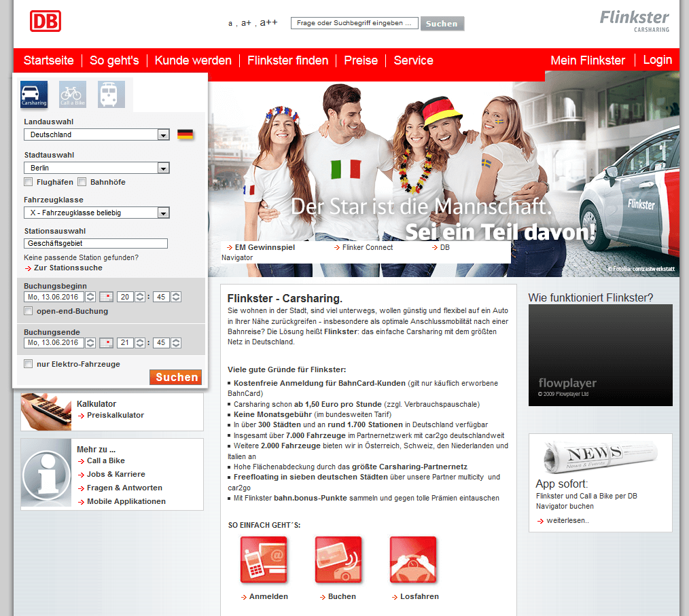Select the Call a Bike bicycle icon
689x616 pixels.
point(73,94)
